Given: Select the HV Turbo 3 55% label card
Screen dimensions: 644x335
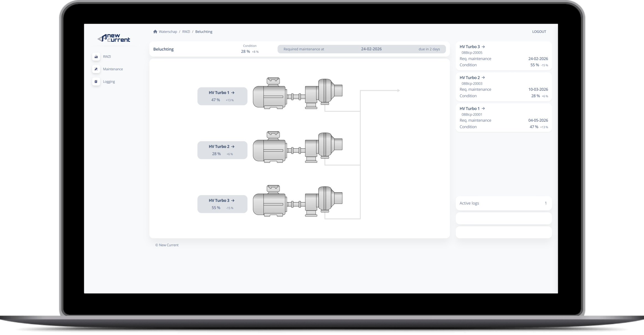Looking at the screenshot, I should 222,204.
